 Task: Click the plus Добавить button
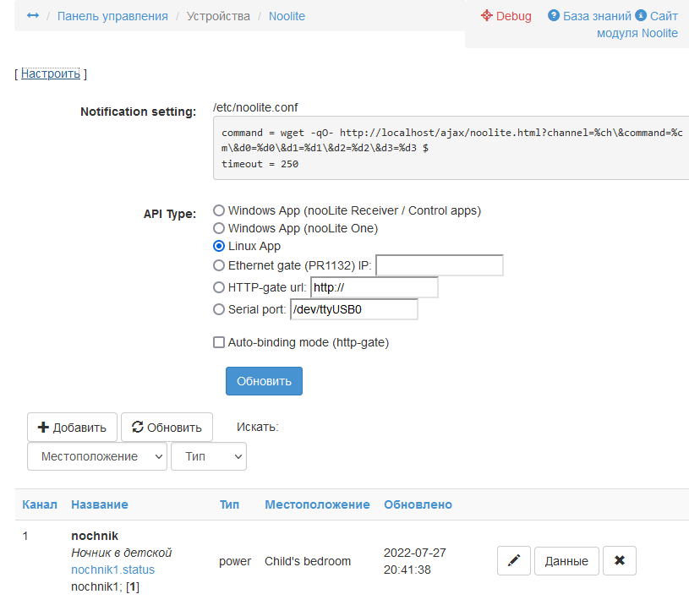pos(72,428)
